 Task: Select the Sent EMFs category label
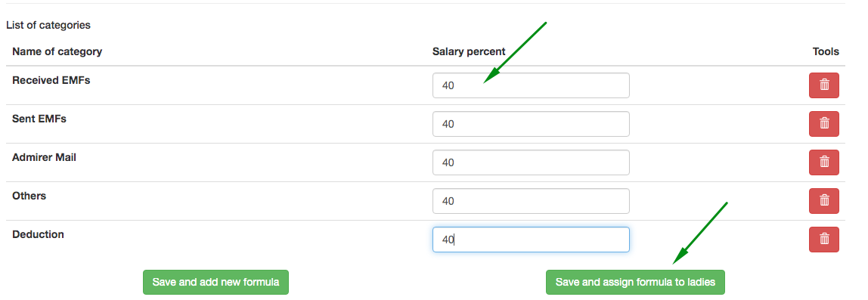click(x=39, y=119)
